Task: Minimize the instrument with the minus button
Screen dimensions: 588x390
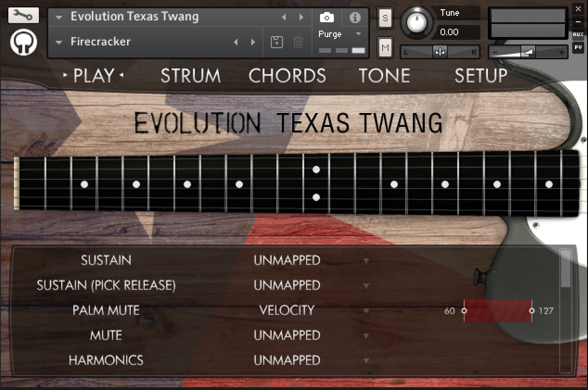Action: [x=578, y=22]
